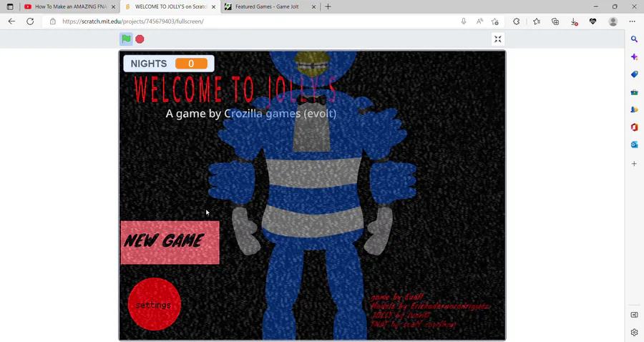The width and height of the screenshot is (644, 342).
Task: Add this page to favorites
Action: 495,21
